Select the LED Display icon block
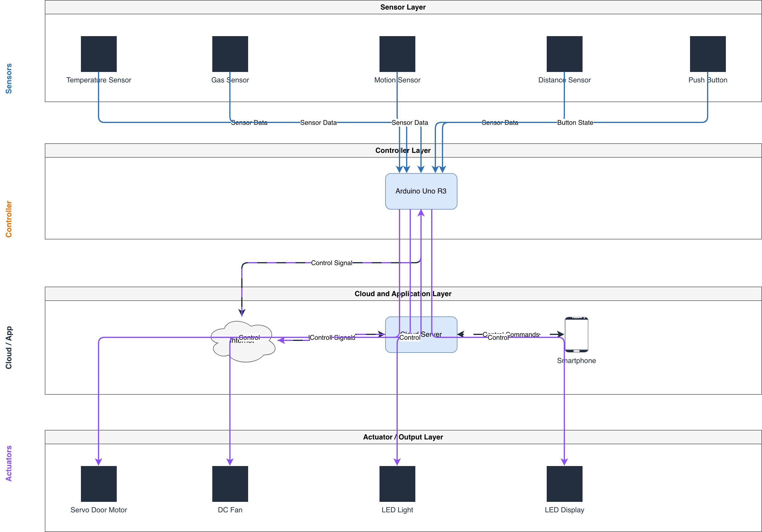This screenshot has height=532, width=762. [565, 484]
